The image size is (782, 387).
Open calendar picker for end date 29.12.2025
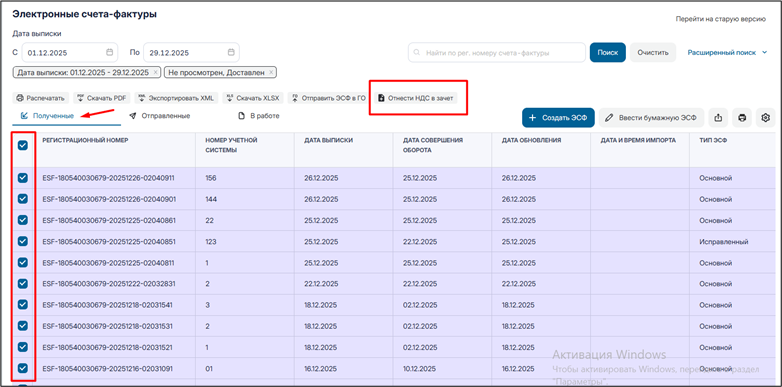pos(231,52)
